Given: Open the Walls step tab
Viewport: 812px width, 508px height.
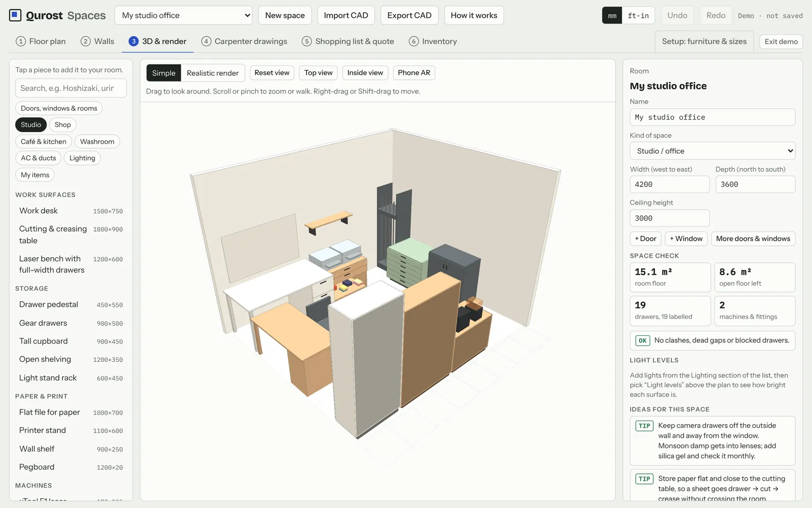Looking at the screenshot, I should (97, 41).
